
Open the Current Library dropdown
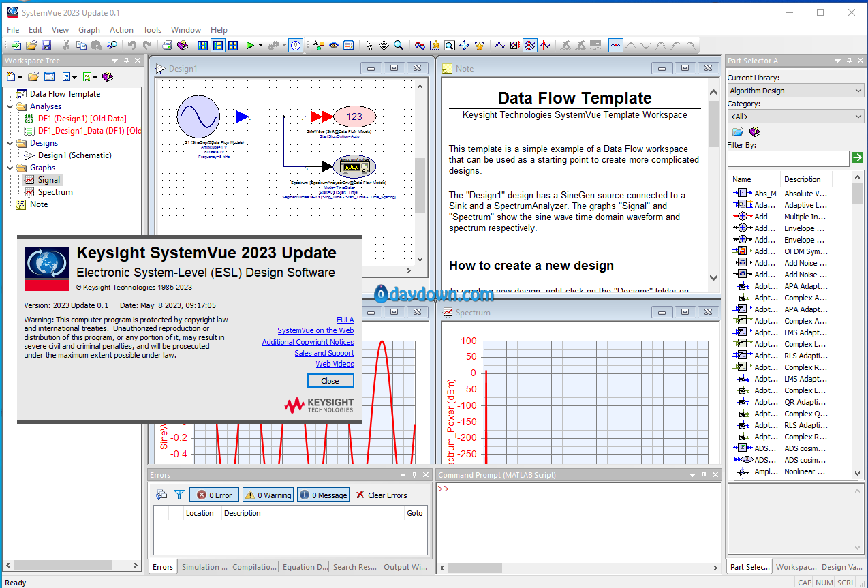tap(794, 91)
